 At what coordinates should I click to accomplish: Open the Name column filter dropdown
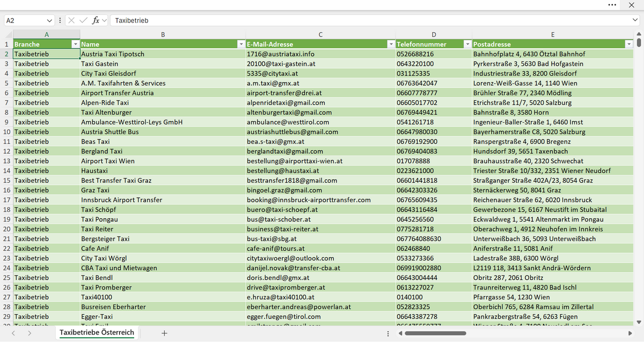tap(240, 44)
